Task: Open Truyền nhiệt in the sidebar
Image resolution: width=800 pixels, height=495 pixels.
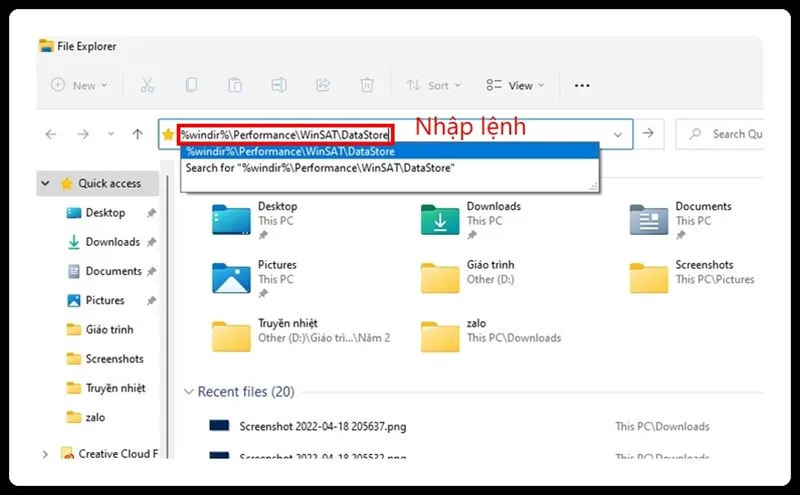Action: click(x=106, y=388)
